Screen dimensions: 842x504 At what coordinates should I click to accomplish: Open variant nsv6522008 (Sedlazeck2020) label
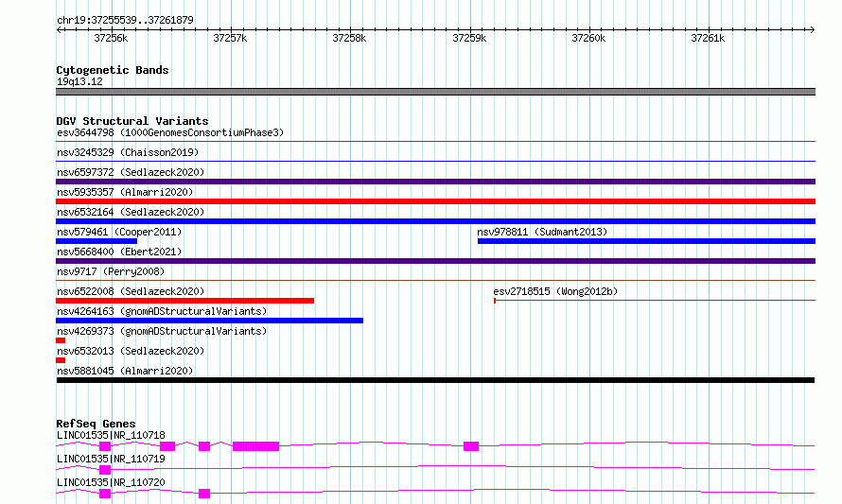131,291
